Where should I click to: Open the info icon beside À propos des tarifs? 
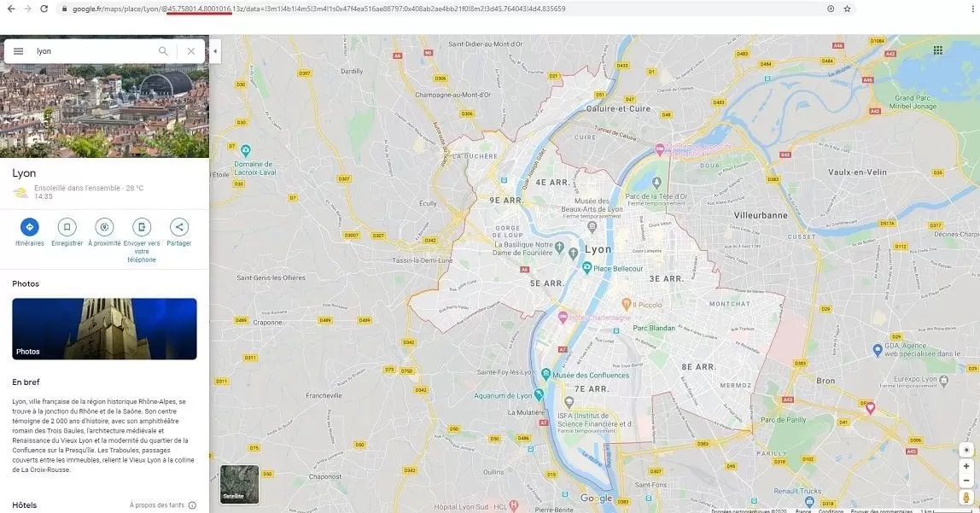(x=193, y=505)
